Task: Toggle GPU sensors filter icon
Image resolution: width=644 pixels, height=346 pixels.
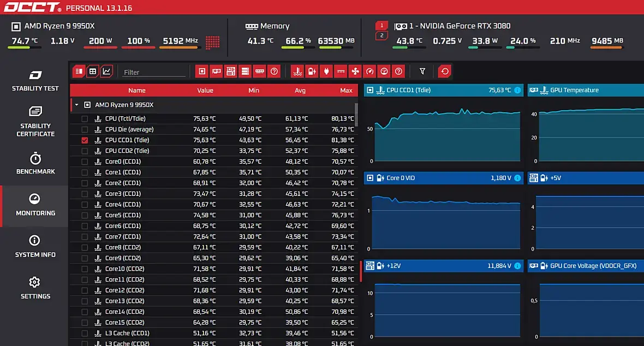Action: [x=217, y=71]
